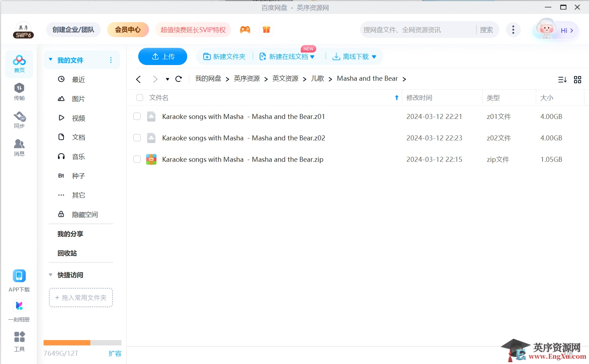Open navigation history dropdown arrow

(167, 79)
